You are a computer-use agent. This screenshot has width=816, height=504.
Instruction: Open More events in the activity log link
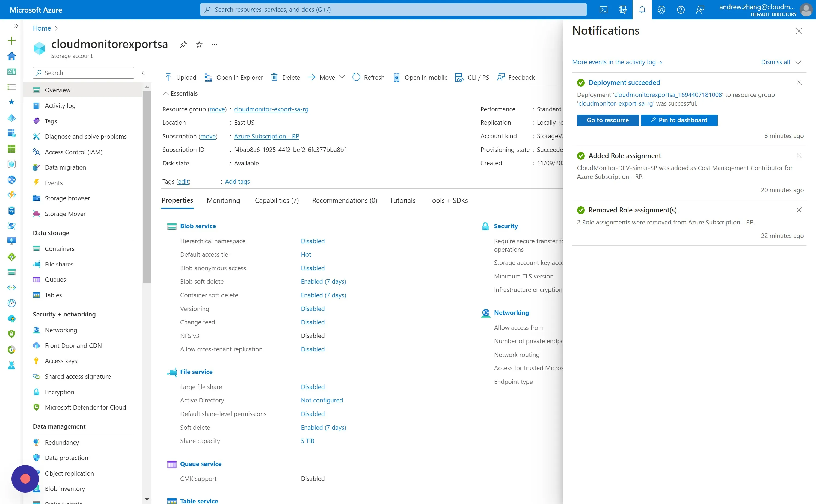[617, 62]
